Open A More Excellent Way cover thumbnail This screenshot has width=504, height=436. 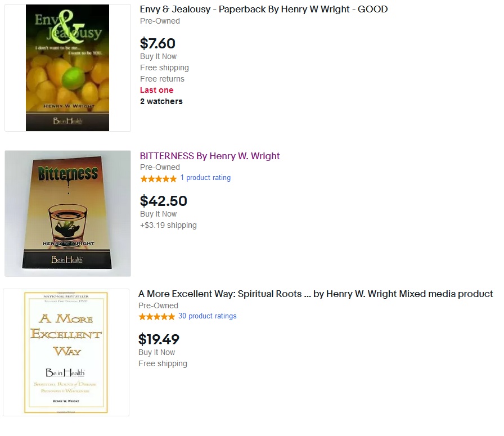[x=66, y=352]
